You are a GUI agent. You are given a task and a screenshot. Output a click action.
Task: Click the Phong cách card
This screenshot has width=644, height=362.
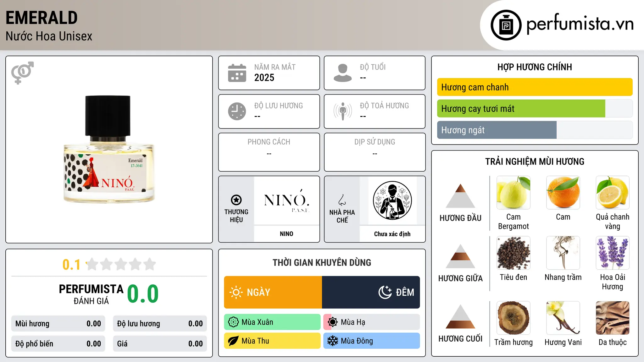(x=269, y=152)
